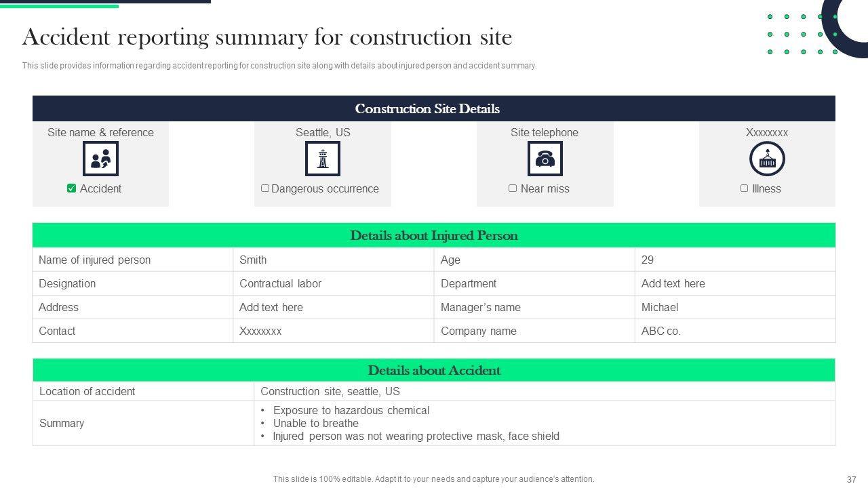The width and height of the screenshot is (868, 488).
Task: Click the 'Address' label cell
Action: pos(133,307)
